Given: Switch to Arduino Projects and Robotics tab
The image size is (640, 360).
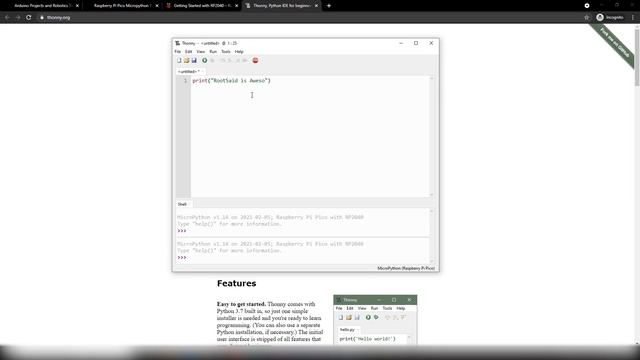Looking at the screenshot, I should click(41, 6).
